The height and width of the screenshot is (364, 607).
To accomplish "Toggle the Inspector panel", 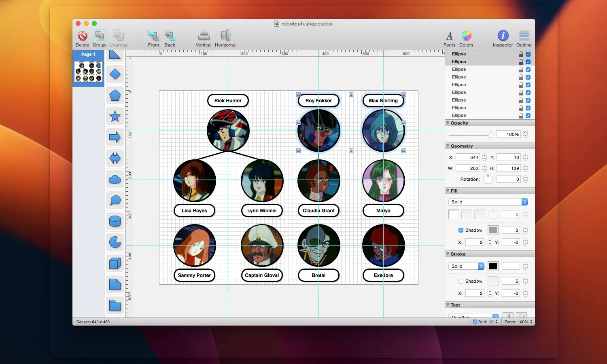I will pos(503,36).
